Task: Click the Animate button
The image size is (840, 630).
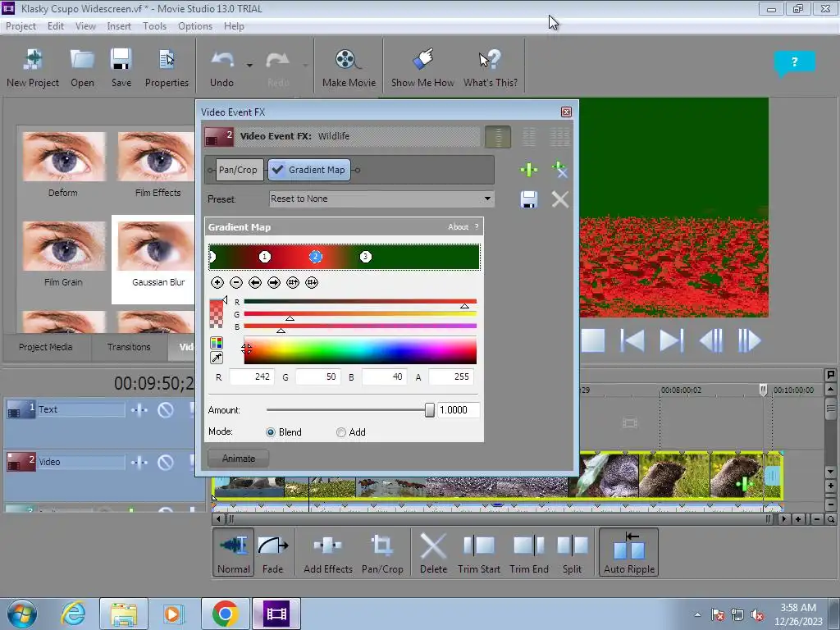Action: coord(239,459)
